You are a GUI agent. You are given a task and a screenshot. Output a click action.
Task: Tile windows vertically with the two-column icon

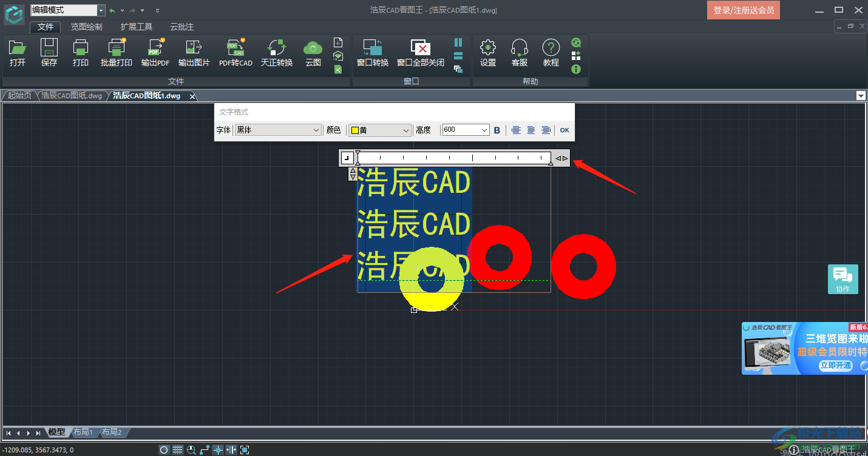[458, 42]
